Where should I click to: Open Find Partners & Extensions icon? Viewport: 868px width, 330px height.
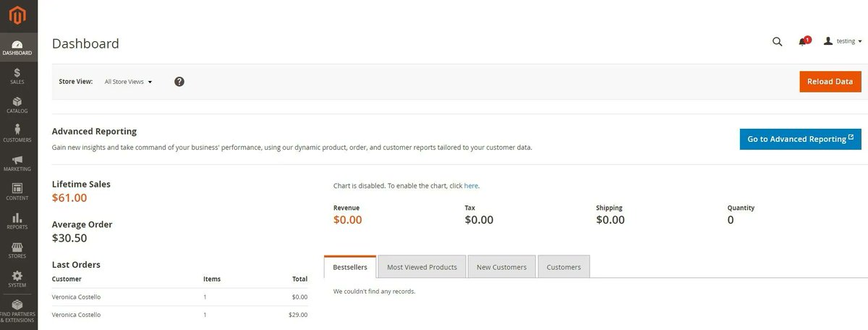(x=17, y=305)
